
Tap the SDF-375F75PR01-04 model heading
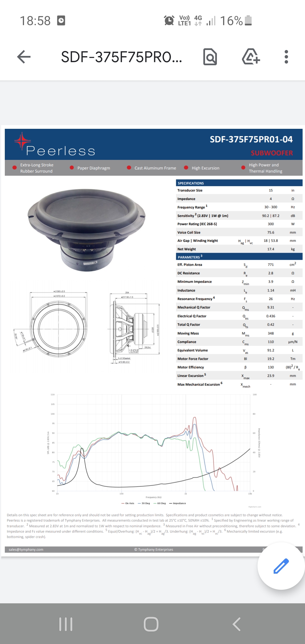[x=251, y=139]
